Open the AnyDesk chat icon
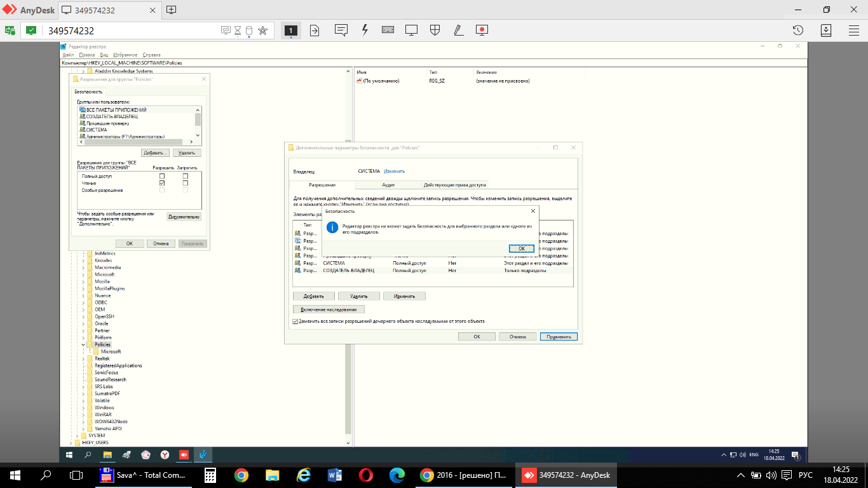The width and height of the screenshot is (868, 488). [x=341, y=30]
